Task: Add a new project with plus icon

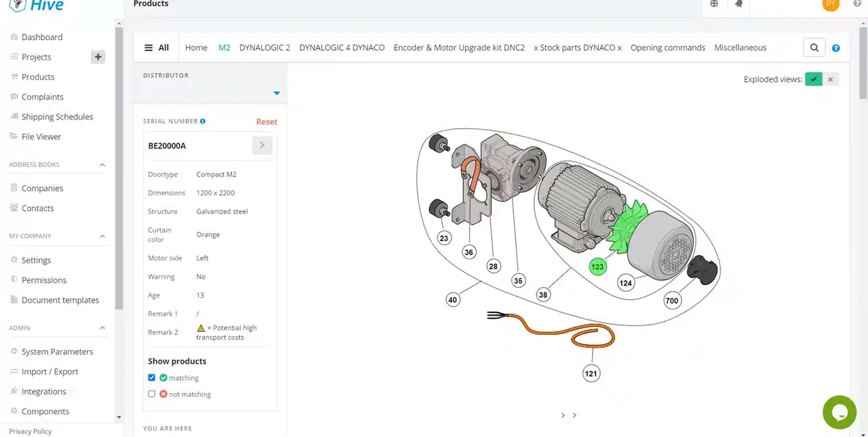Action: 98,57
